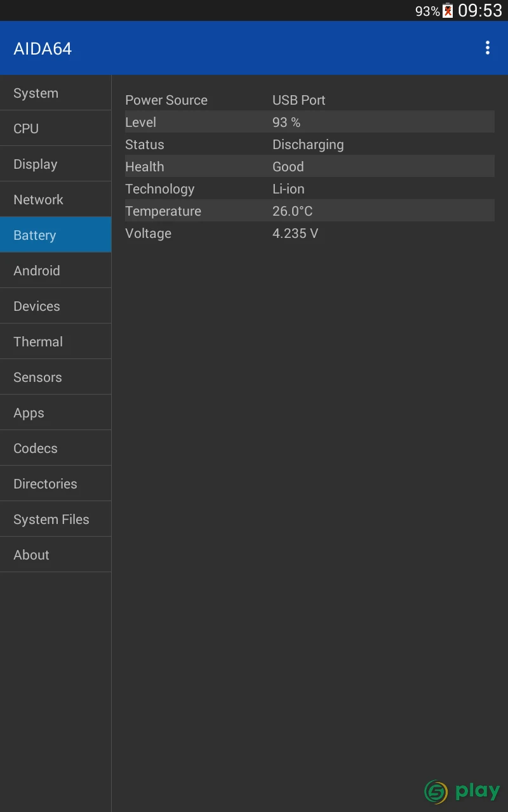This screenshot has height=812, width=508.
Task: Show the Directories section
Action: pos(55,484)
